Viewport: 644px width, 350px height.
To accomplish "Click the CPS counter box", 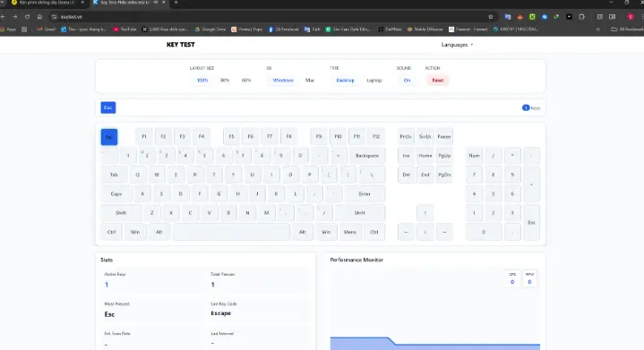I will click(x=512, y=278).
